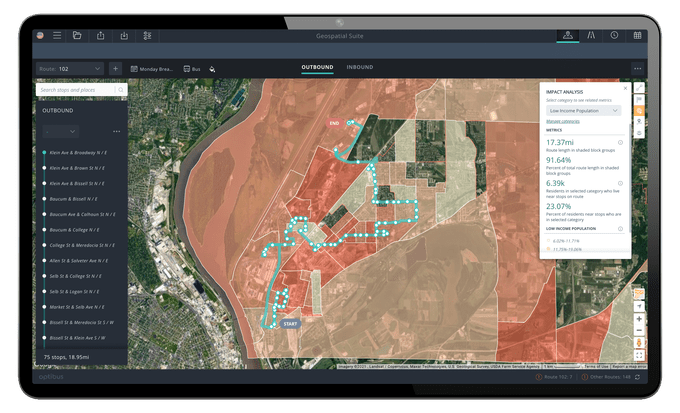Click the Search stops and places field

point(80,90)
